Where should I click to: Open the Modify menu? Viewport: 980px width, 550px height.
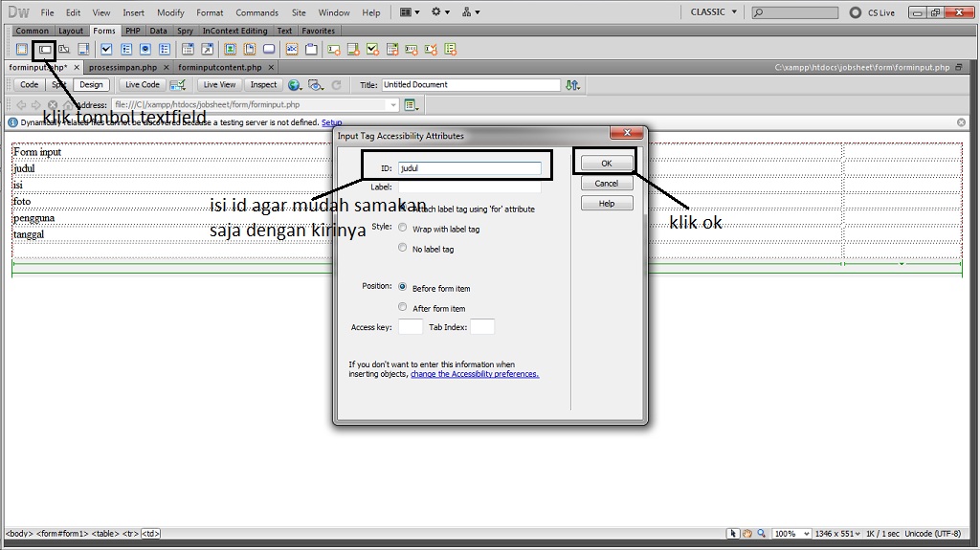point(170,12)
